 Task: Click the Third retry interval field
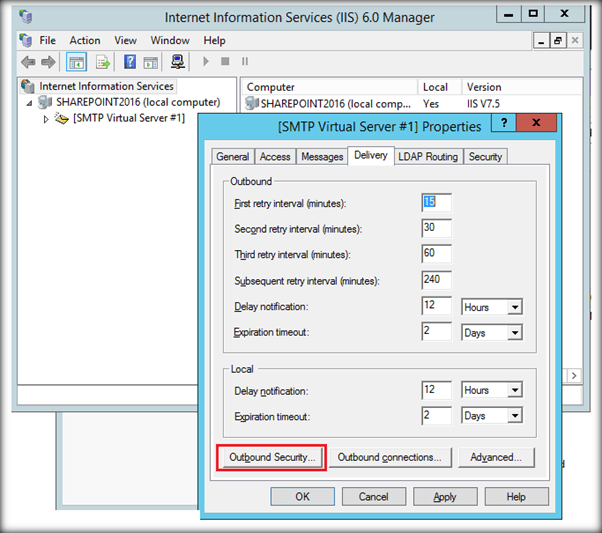(437, 253)
